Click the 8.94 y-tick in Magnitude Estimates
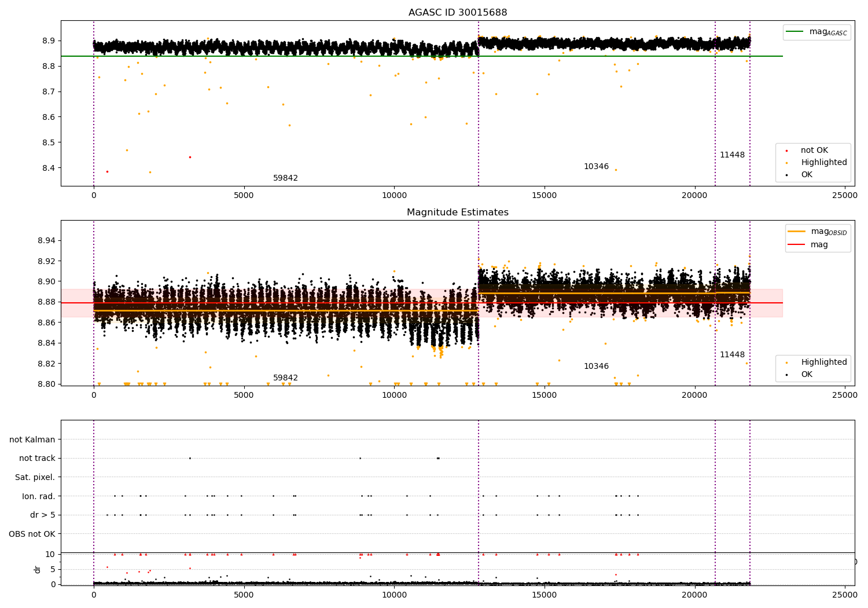The width and height of the screenshot is (868, 608). (x=47, y=241)
